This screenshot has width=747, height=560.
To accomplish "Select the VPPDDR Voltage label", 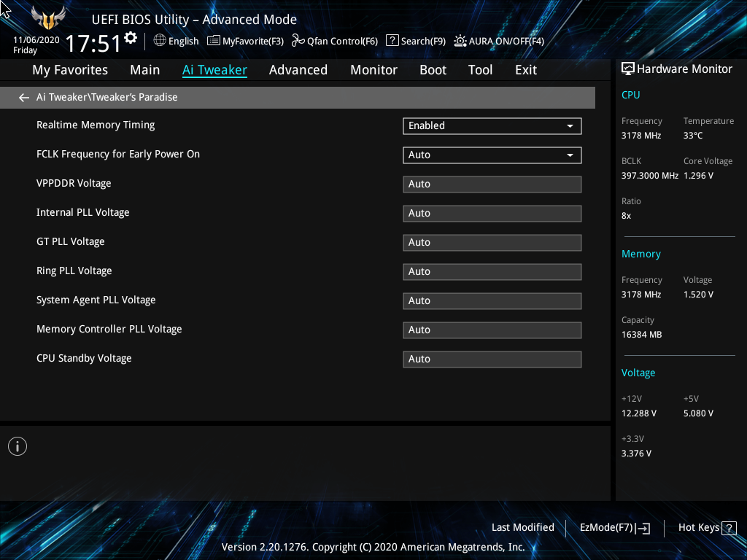I will (74, 183).
